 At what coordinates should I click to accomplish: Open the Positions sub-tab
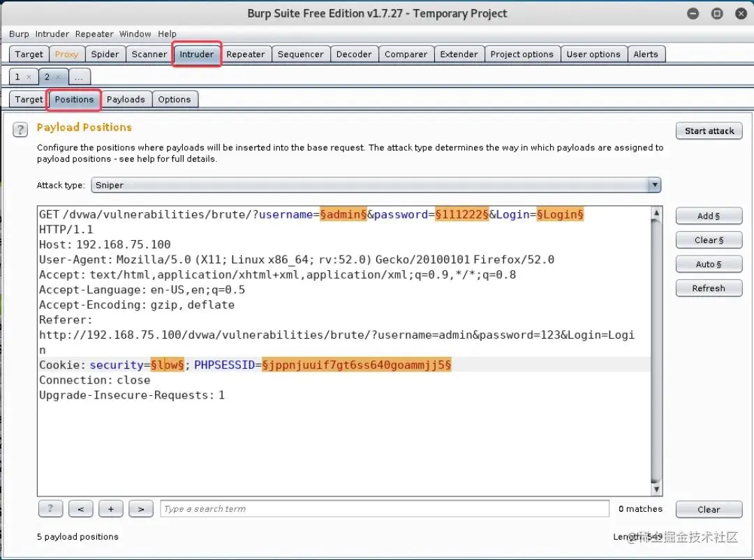pyautogui.click(x=74, y=100)
